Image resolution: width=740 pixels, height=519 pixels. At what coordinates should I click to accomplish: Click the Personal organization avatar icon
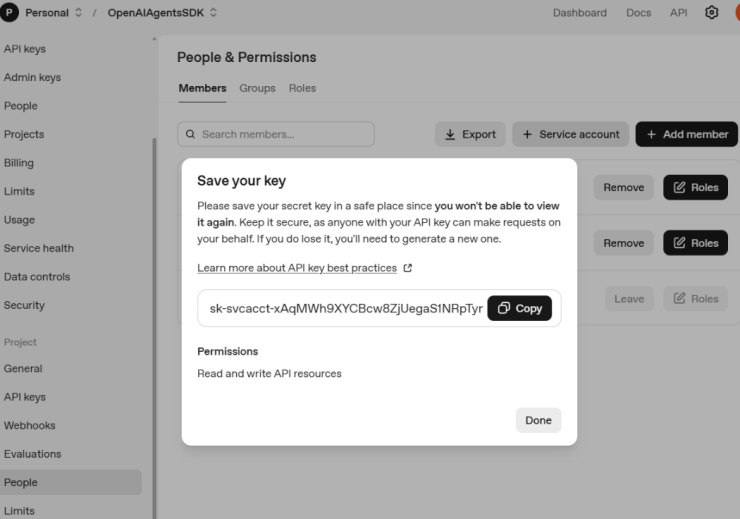coord(11,13)
